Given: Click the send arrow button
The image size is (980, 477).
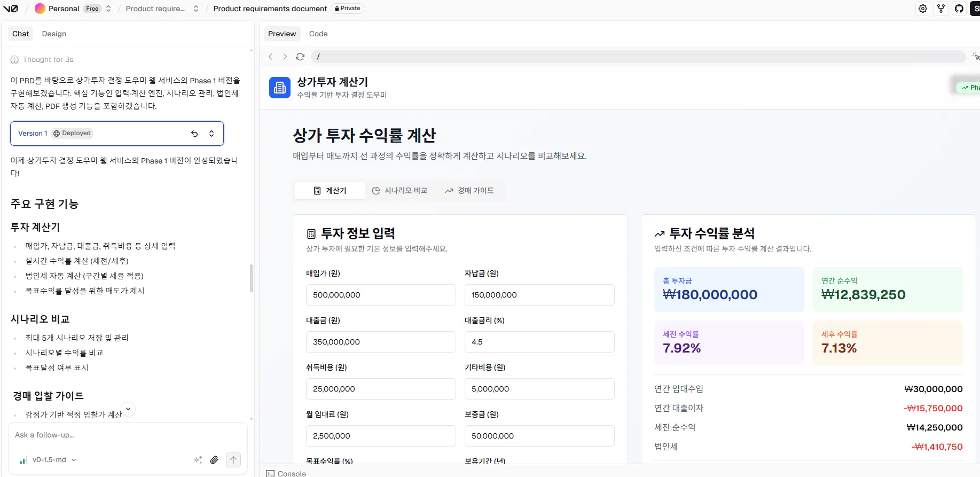Looking at the screenshot, I should point(233,460).
